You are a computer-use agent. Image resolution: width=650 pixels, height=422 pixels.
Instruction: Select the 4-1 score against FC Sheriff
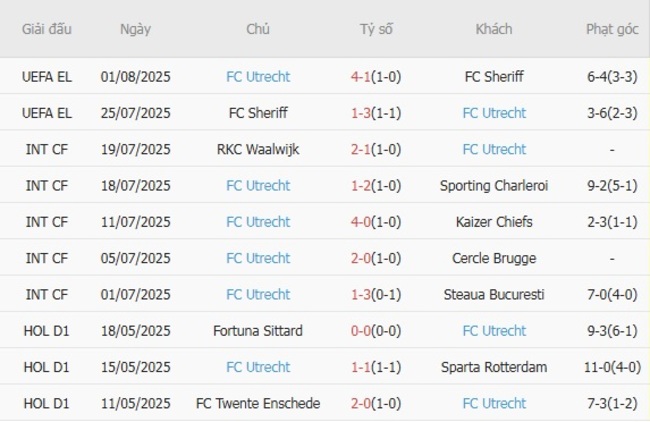(x=362, y=76)
